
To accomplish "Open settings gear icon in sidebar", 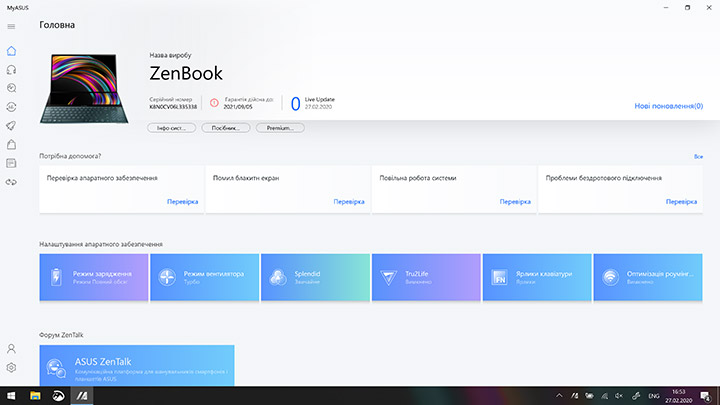I will [11, 368].
